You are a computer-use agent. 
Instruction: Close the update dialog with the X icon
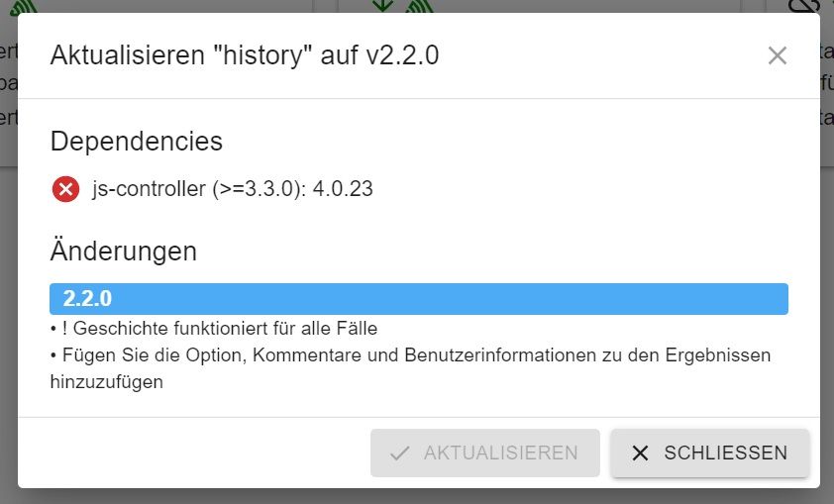pyautogui.click(x=777, y=55)
